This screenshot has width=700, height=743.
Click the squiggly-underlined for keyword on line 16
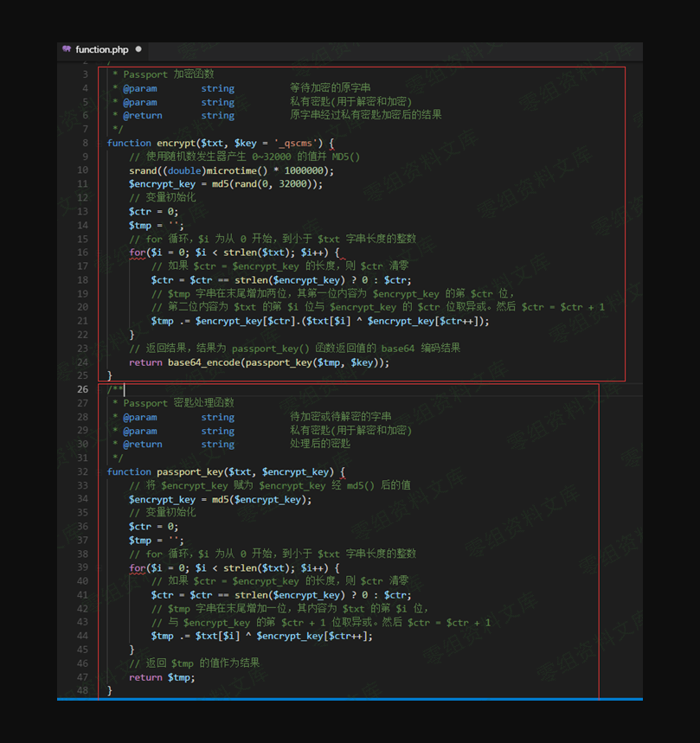point(137,253)
